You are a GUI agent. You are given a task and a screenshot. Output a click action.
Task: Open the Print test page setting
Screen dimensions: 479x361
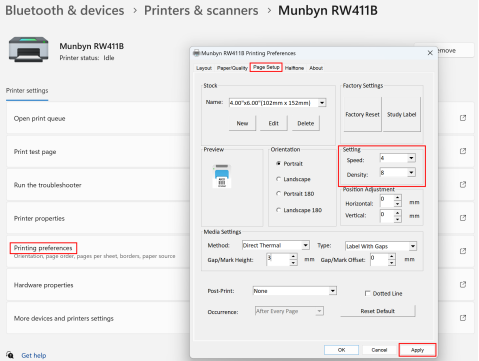98,151
